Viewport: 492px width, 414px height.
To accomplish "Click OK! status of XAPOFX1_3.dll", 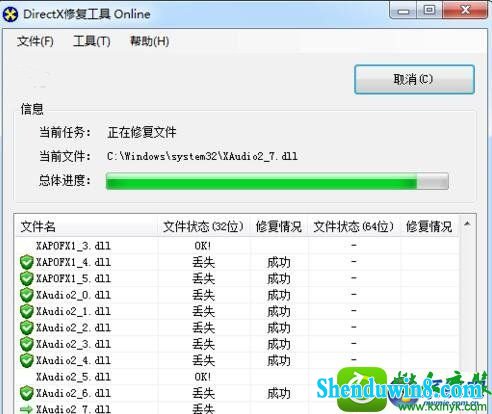I will [x=203, y=246].
